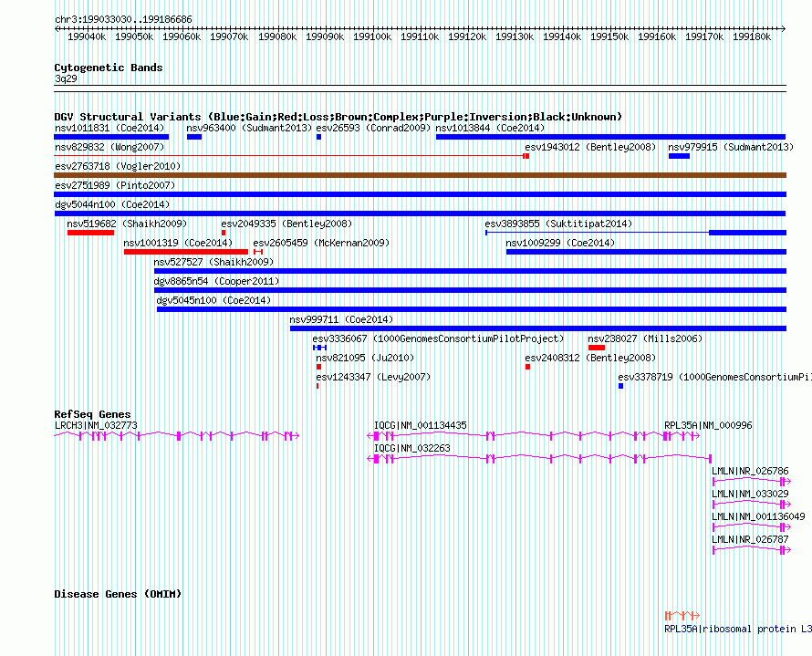Click the 199040k ruler position
The height and width of the screenshot is (656, 812).
[x=87, y=36]
